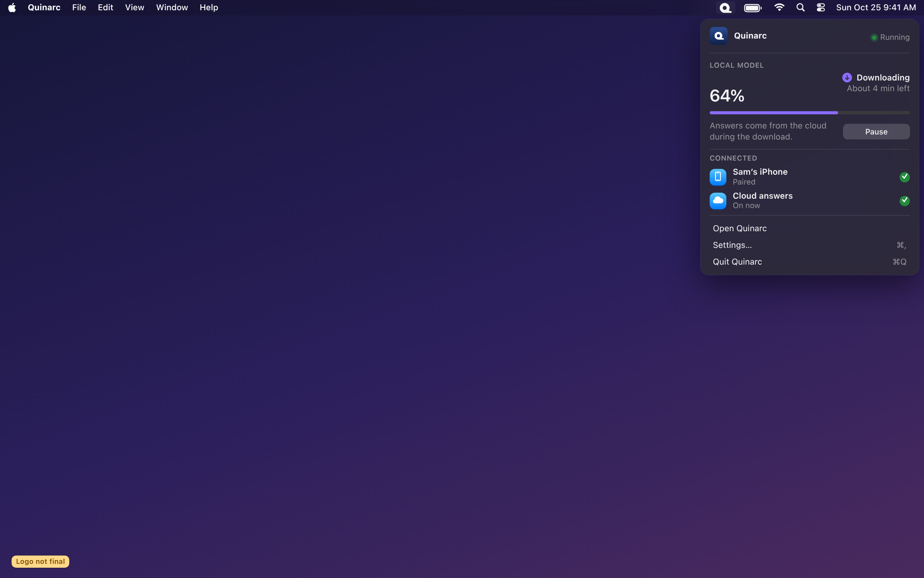Click the Quinarc menu bar status icon
The width and height of the screenshot is (924, 578).
click(x=725, y=8)
